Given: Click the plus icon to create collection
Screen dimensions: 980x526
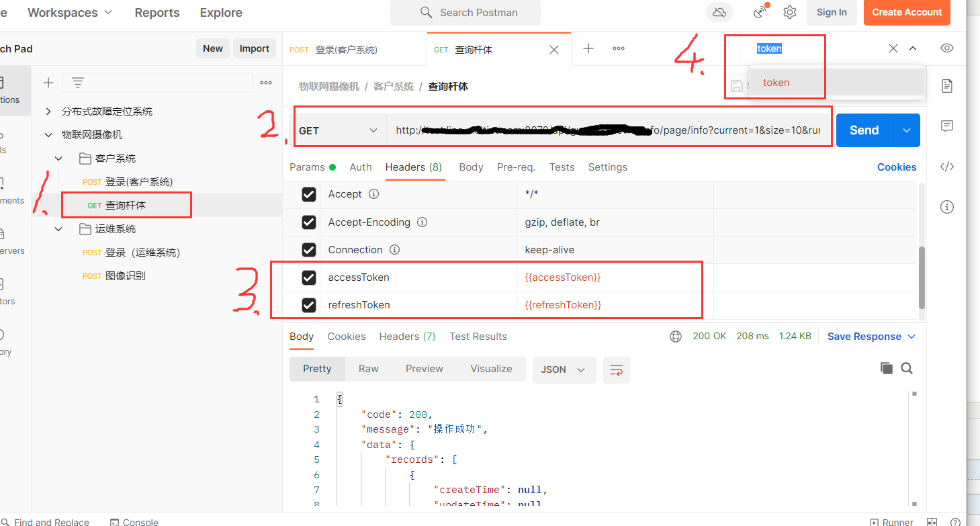Looking at the screenshot, I should point(48,83).
